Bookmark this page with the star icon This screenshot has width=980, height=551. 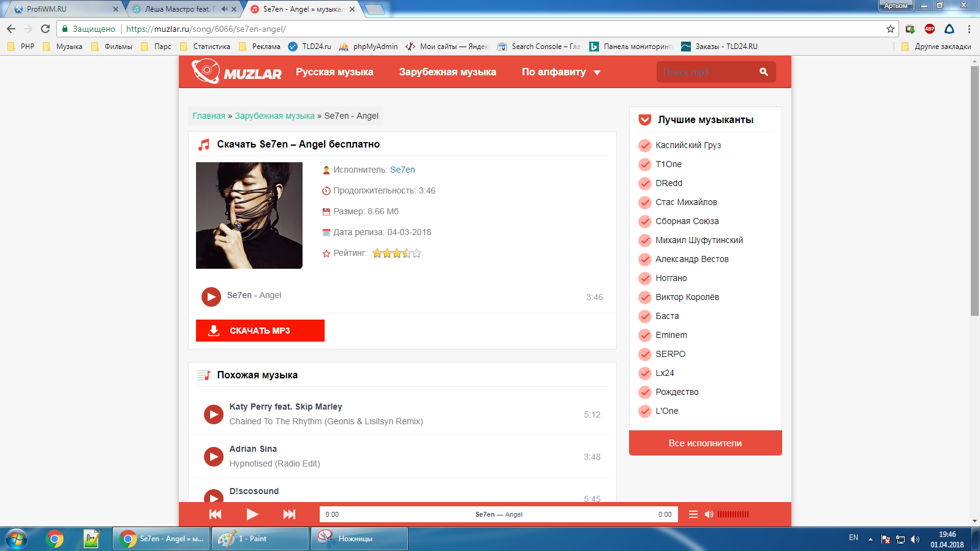tap(891, 29)
